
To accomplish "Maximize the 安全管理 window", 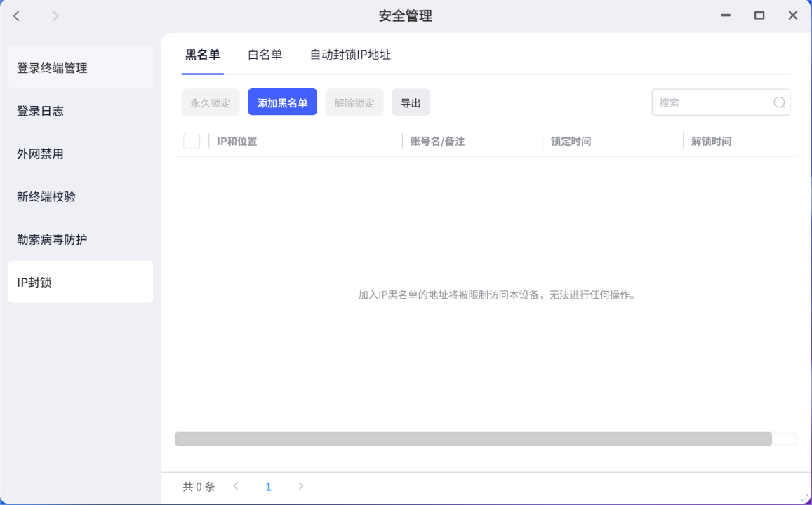I will [x=759, y=15].
